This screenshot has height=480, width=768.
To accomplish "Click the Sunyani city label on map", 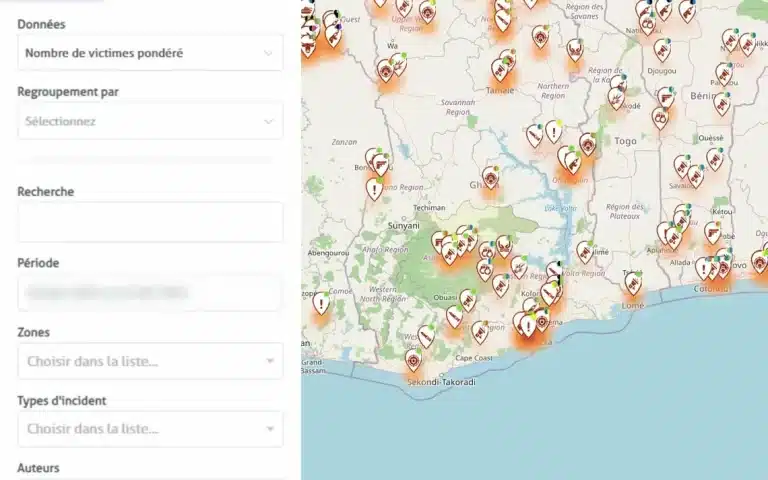I will point(404,226).
